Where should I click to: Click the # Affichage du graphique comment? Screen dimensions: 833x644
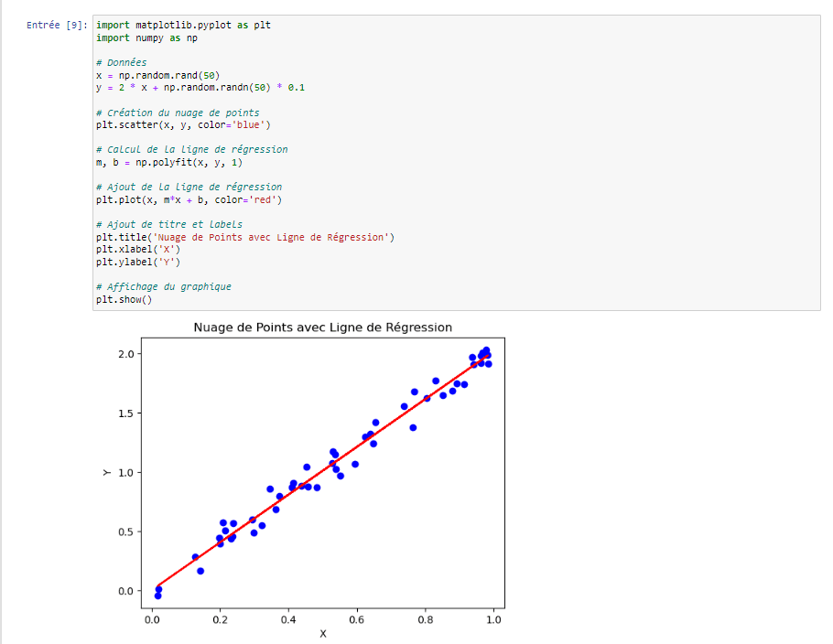pos(163,286)
